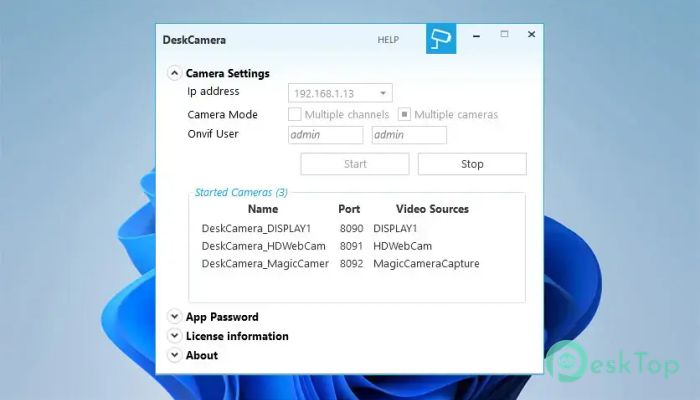Expand the About section
Screen dimensions: 700x400
pos(174,355)
